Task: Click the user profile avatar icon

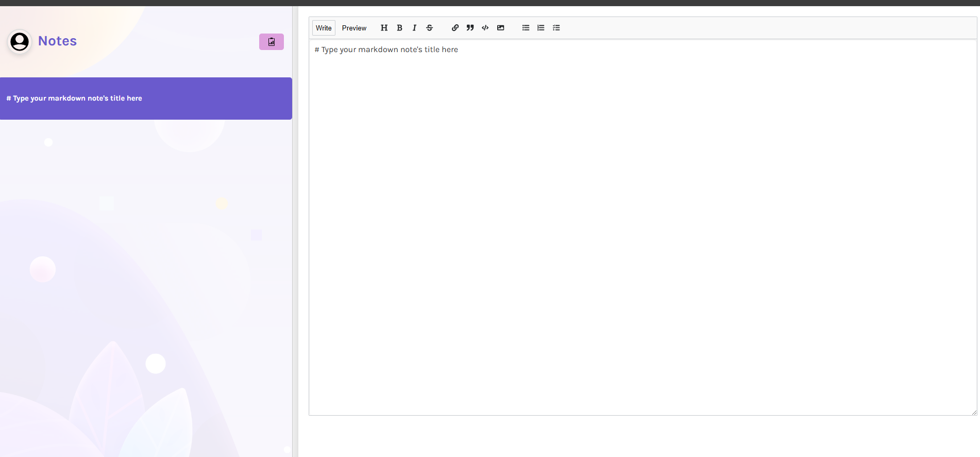Action: pyautogui.click(x=20, y=41)
